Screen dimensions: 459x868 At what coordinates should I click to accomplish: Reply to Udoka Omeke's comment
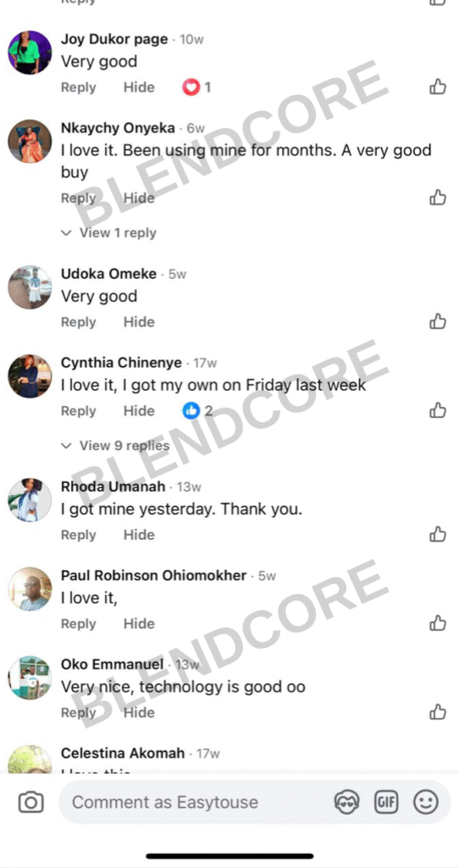(78, 322)
